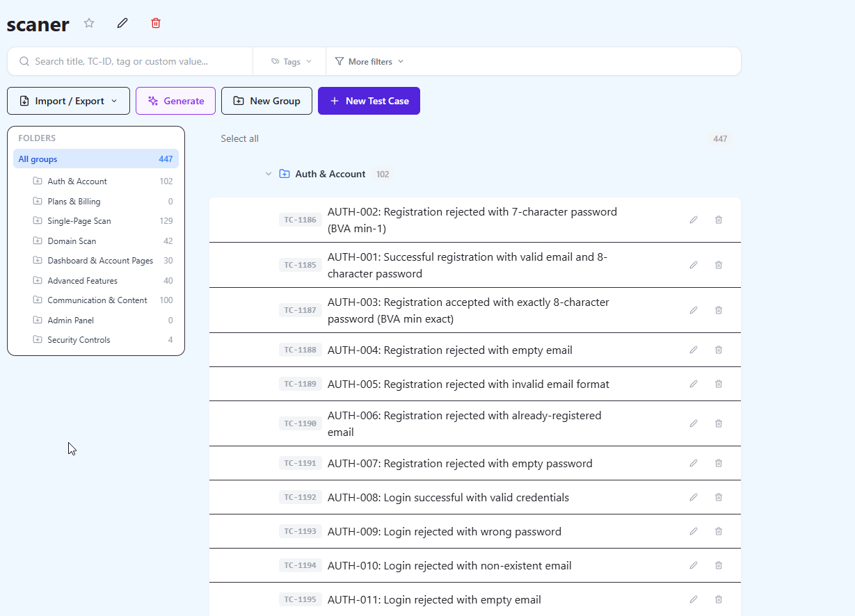Open AUTH-005 invalid email format test case
Image resolution: width=855 pixels, height=616 pixels.
(468, 384)
